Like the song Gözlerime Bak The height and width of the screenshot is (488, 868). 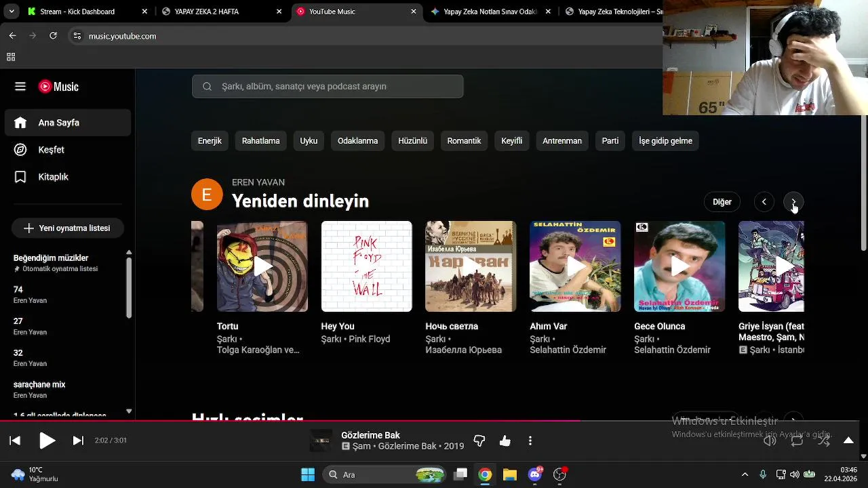pyautogui.click(x=505, y=441)
